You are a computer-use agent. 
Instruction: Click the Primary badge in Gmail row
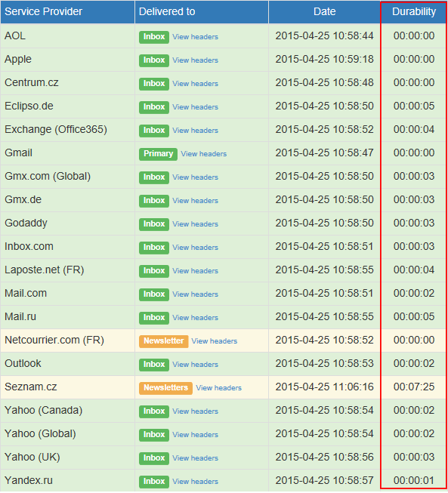tap(158, 154)
